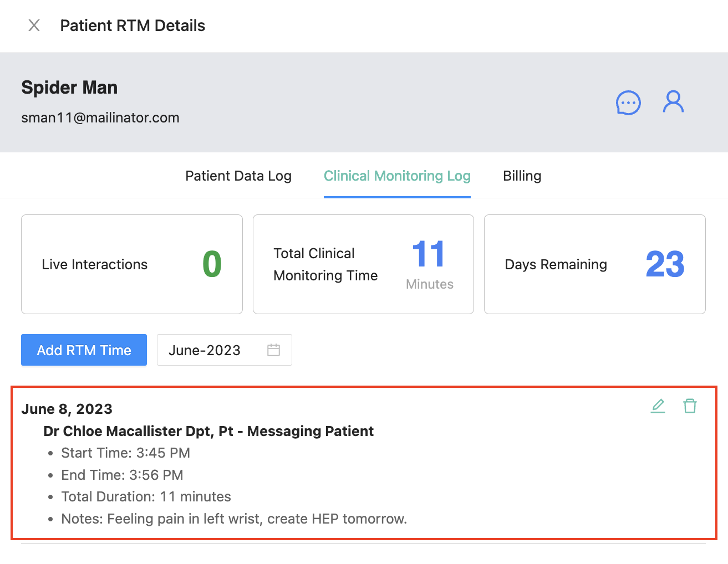Screen dimensions: 728x564
Task: Delete the June 8 log entry
Action: pos(690,406)
